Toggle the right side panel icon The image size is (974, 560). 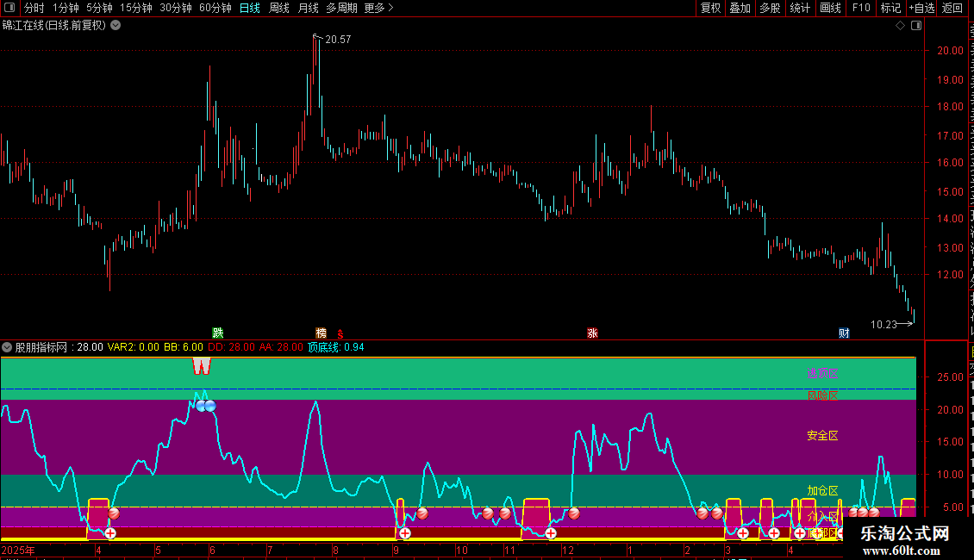point(916,26)
